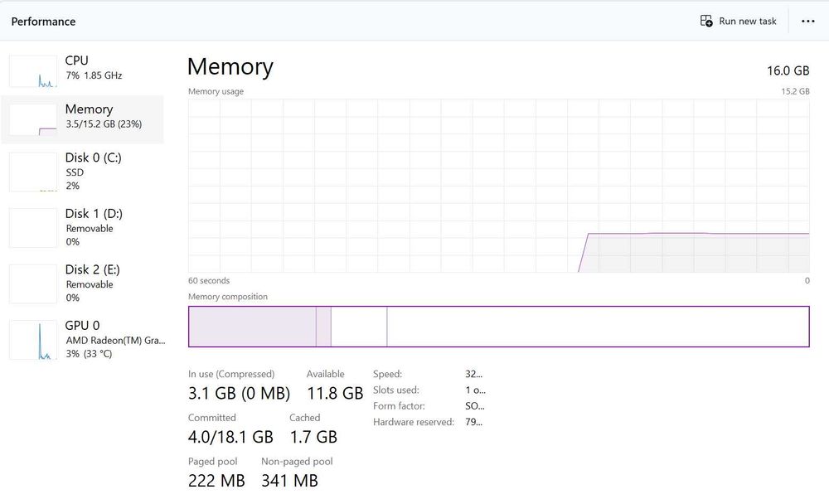The height and width of the screenshot is (504, 829).
Task: Click the Disk 2 (E:) graph thumbnail
Action: 33,283
